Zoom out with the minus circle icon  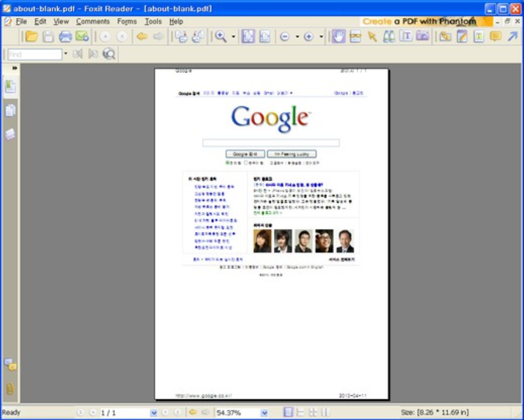[x=284, y=36]
